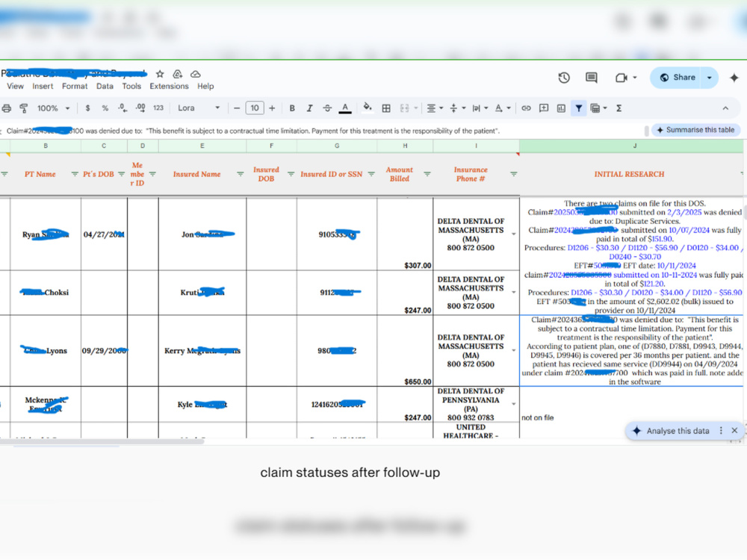
Task: Open the vertical align dropdown
Action: 457,108
